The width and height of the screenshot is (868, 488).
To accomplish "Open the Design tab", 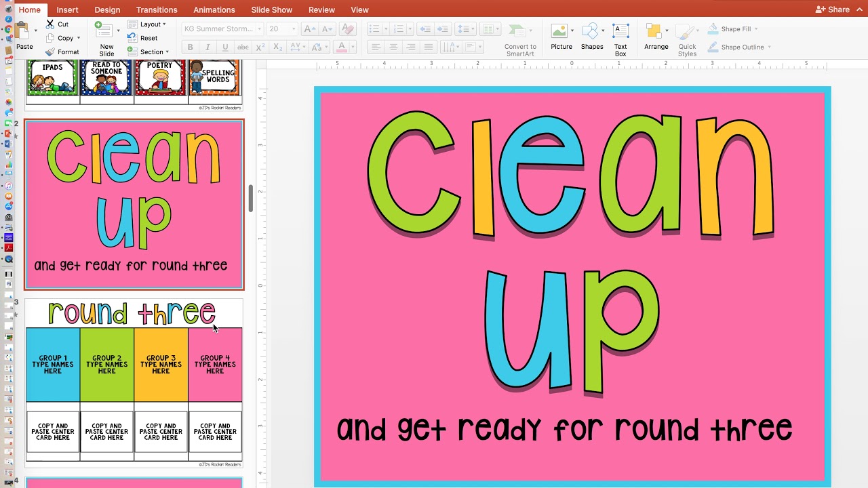I will [107, 10].
